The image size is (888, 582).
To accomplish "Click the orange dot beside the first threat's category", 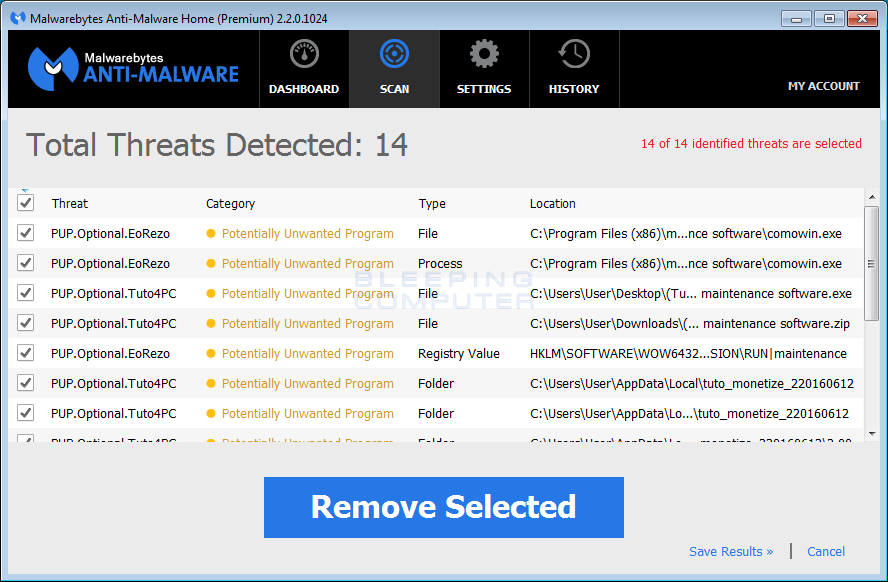I will (x=213, y=233).
